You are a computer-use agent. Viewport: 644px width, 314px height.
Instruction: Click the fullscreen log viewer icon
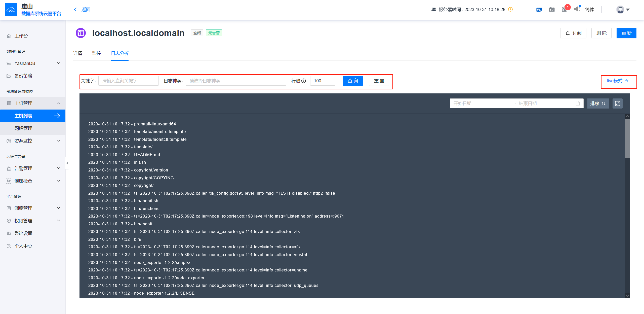click(617, 103)
